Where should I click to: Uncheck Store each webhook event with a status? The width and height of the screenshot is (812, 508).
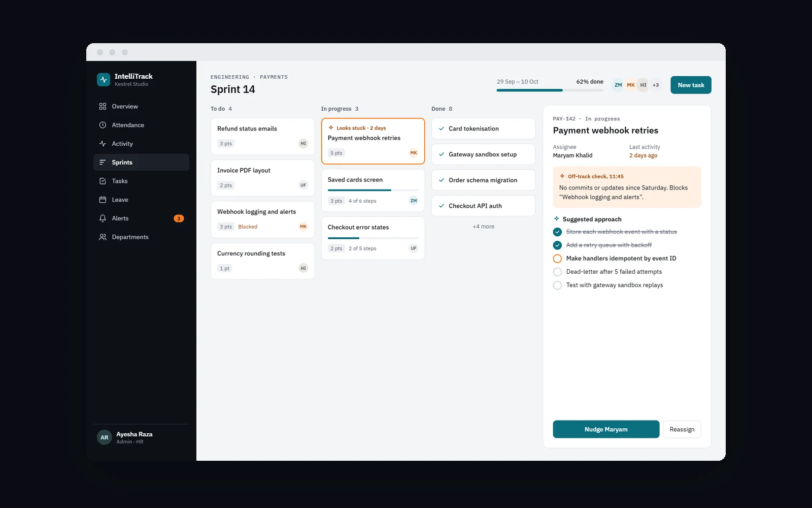tap(557, 232)
